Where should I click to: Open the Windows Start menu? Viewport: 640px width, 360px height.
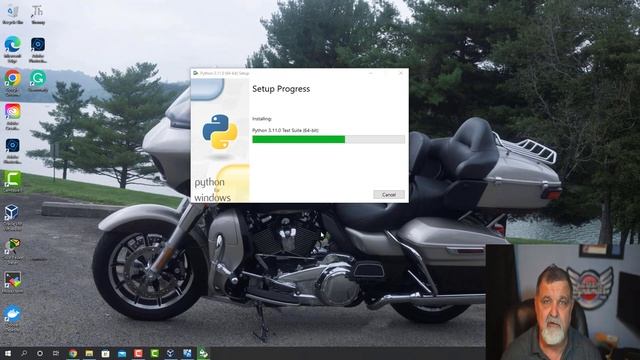coord(7,353)
